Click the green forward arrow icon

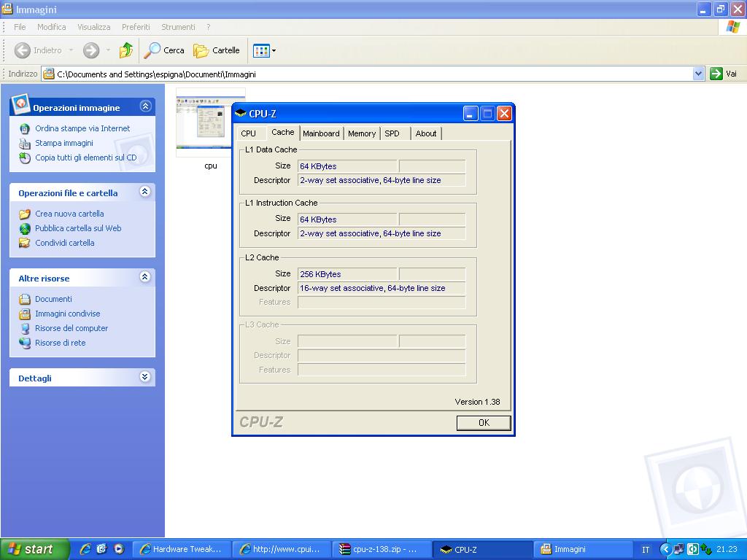[91, 50]
